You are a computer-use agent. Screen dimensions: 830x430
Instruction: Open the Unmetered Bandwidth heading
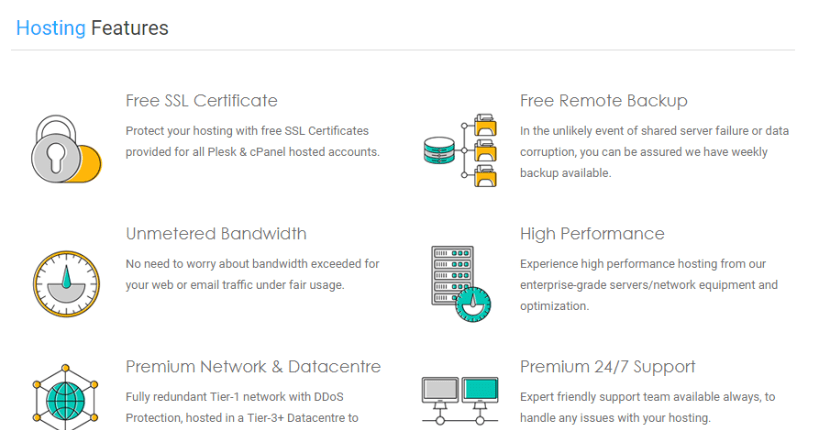[x=216, y=234]
